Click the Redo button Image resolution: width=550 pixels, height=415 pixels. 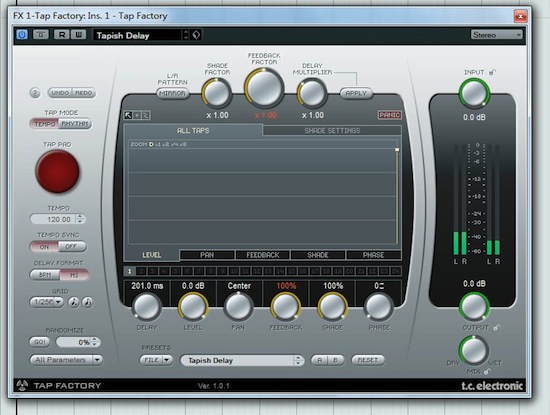pyautogui.click(x=84, y=93)
